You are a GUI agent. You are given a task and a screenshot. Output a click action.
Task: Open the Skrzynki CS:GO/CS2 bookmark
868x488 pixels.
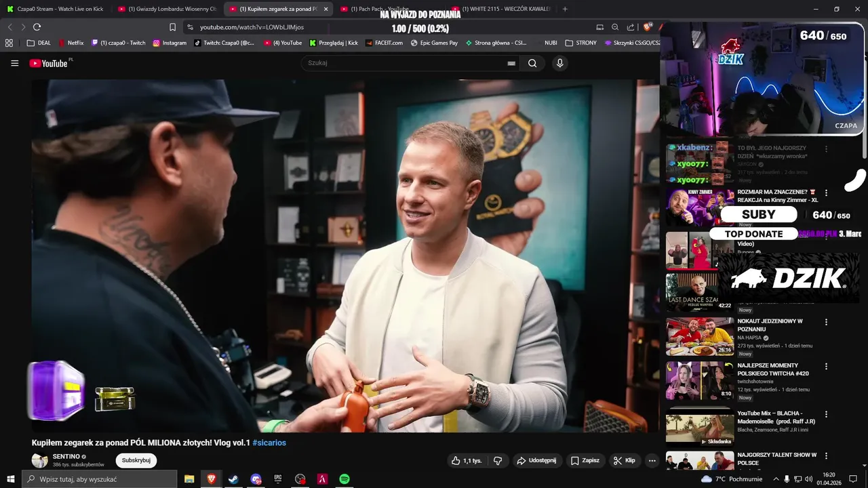click(x=632, y=43)
